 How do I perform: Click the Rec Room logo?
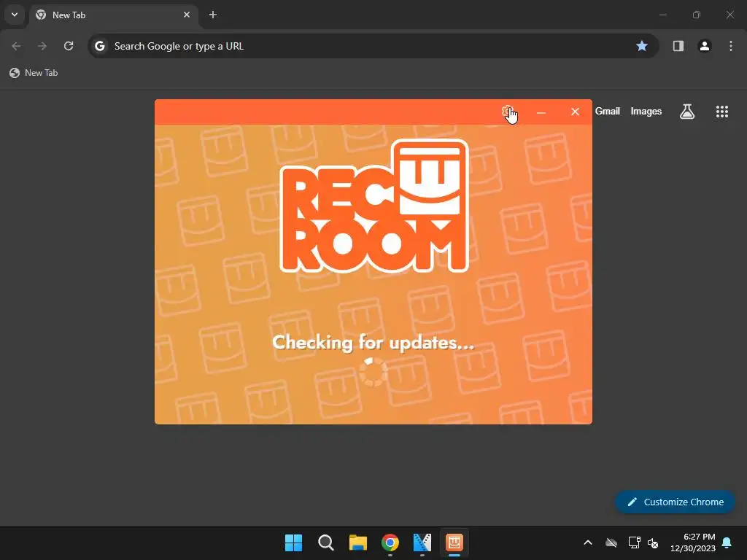point(374,206)
